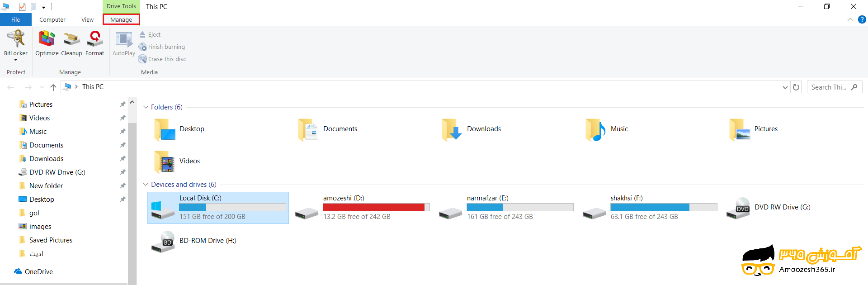Click Finish burning in Media group

[x=162, y=47]
